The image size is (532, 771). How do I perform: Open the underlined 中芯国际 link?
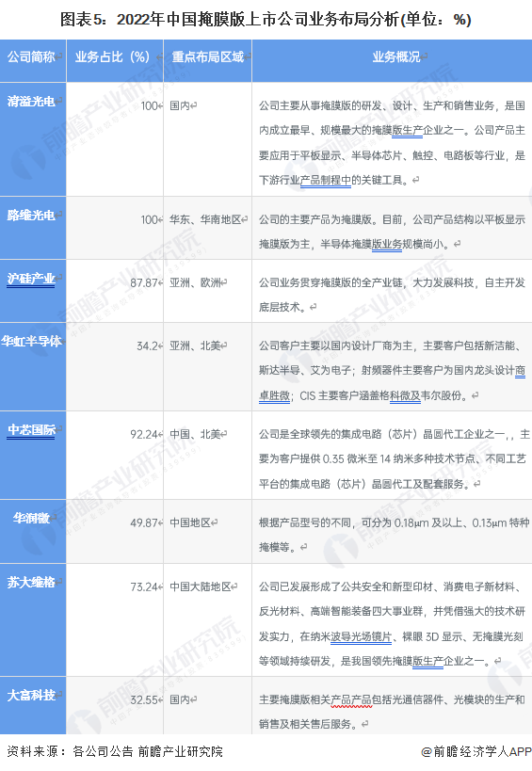31,430
